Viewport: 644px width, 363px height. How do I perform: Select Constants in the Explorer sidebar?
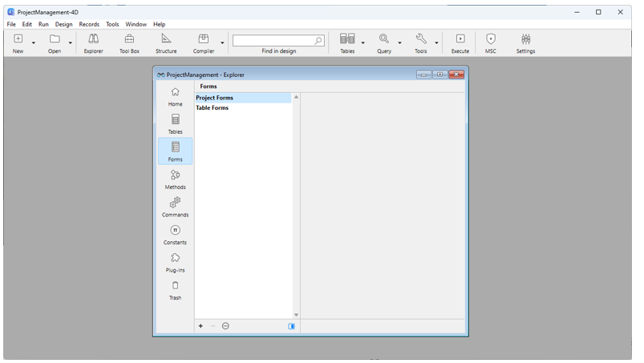point(175,234)
